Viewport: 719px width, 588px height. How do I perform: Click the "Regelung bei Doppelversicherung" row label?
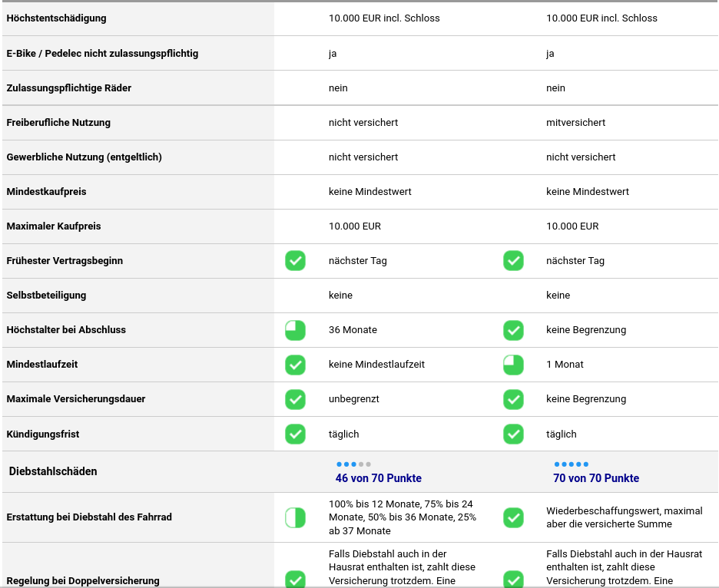83,581
